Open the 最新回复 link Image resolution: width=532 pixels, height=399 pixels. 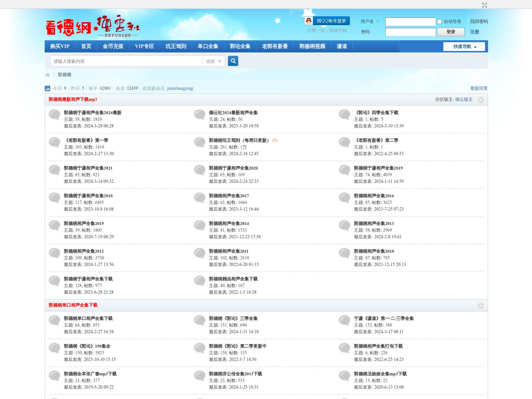(479, 88)
